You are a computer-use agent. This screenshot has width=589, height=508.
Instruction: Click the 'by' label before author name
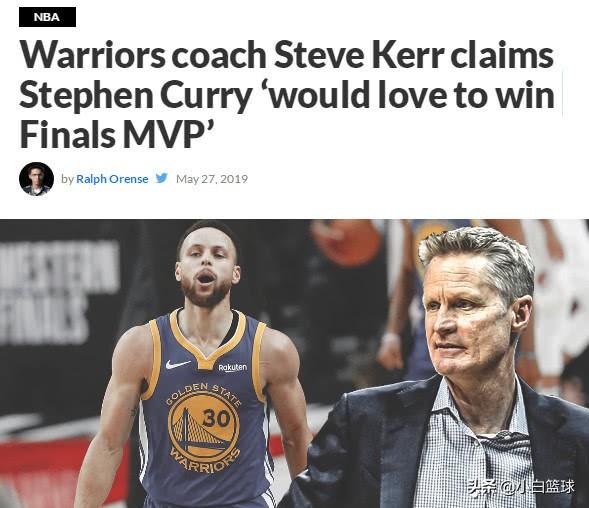(67, 179)
